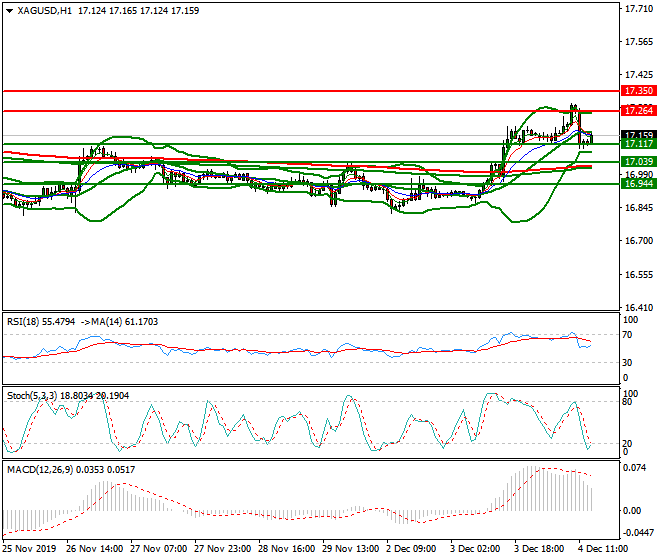Select the 16.845 price axis value

pyautogui.click(x=639, y=208)
